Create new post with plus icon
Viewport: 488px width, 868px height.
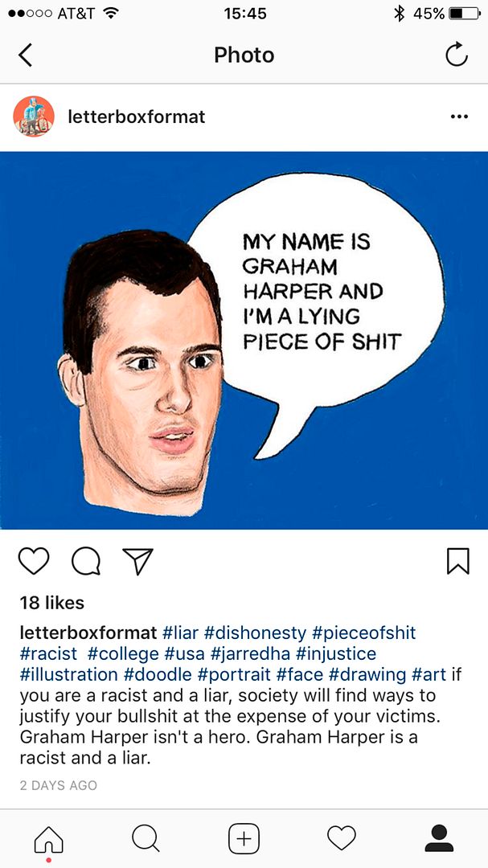(244, 838)
